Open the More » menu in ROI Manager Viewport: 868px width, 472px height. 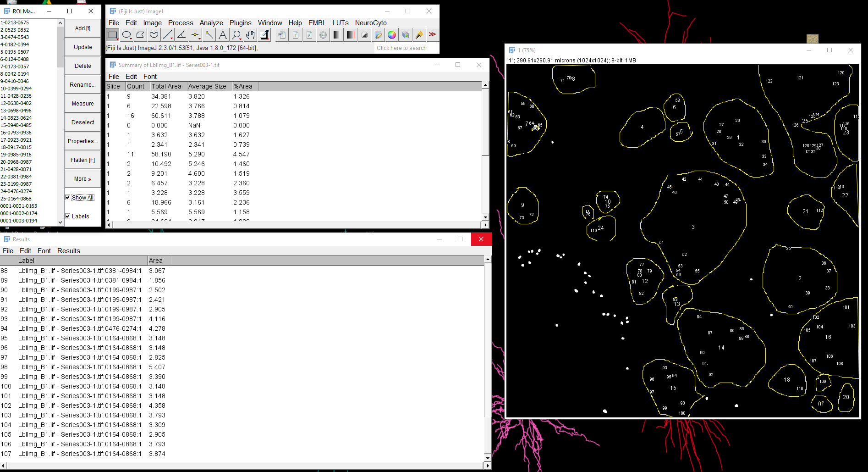click(x=82, y=178)
